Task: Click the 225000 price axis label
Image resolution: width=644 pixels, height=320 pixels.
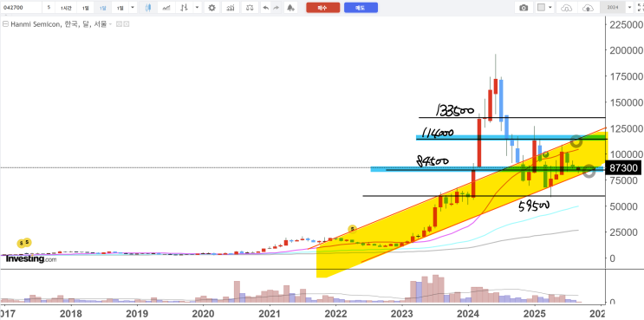Action: (626, 24)
